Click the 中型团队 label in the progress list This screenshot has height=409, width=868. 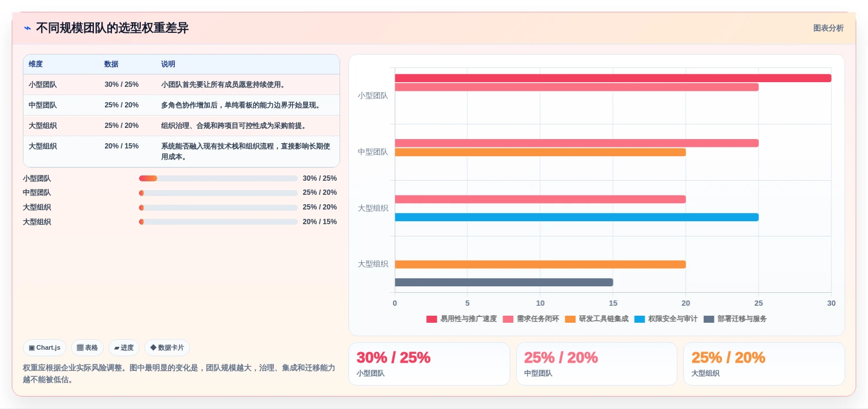(37, 192)
